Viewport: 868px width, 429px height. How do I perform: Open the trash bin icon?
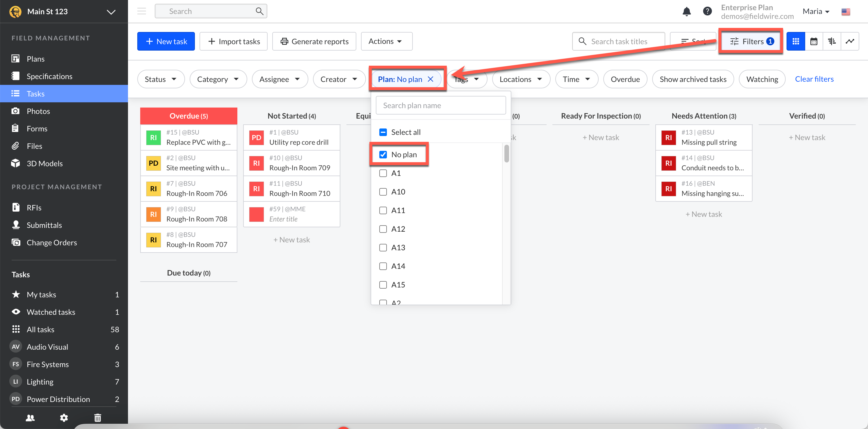[97, 418]
